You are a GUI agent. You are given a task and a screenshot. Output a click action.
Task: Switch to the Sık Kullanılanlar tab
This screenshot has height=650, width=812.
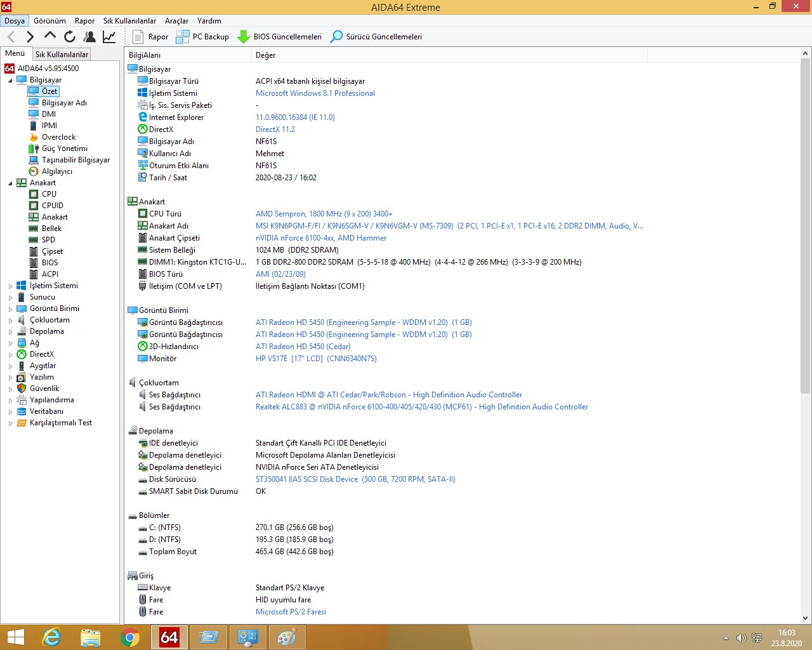[x=62, y=55]
